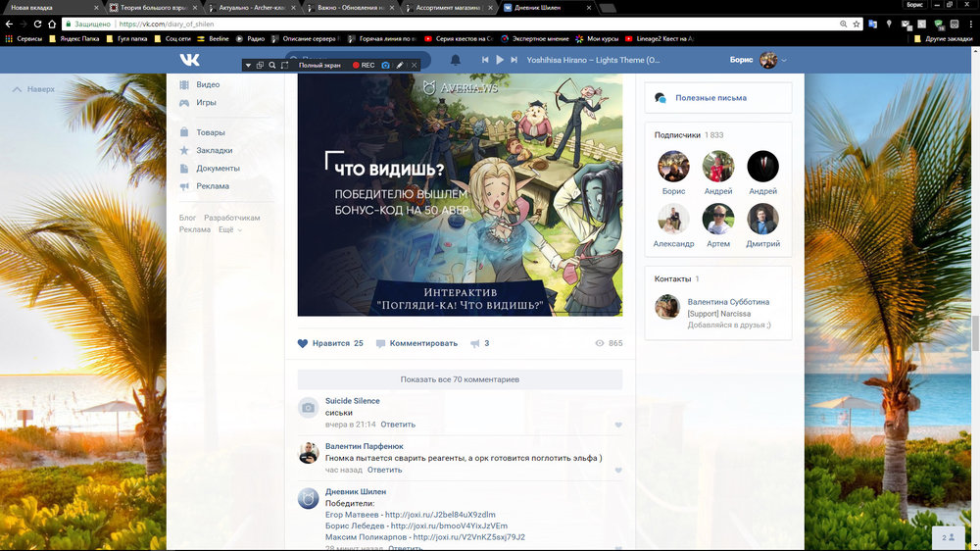Click the post views eye icon

[x=600, y=343]
